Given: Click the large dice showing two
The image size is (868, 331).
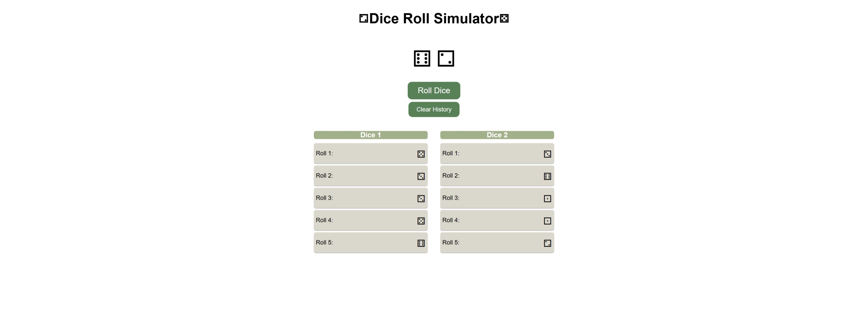Looking at the screenshot, I should pos(446,58).
